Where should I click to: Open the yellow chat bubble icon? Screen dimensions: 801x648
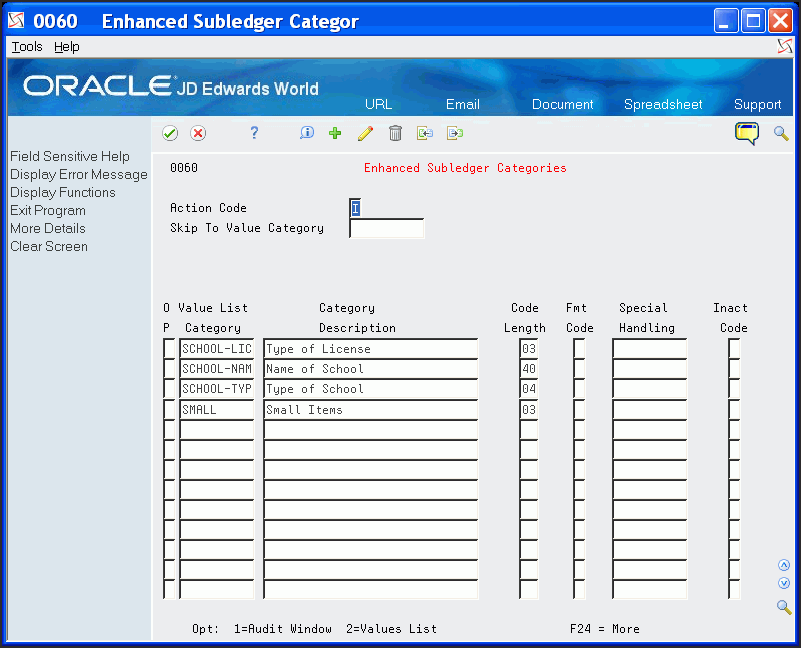(x=747, y=133)
